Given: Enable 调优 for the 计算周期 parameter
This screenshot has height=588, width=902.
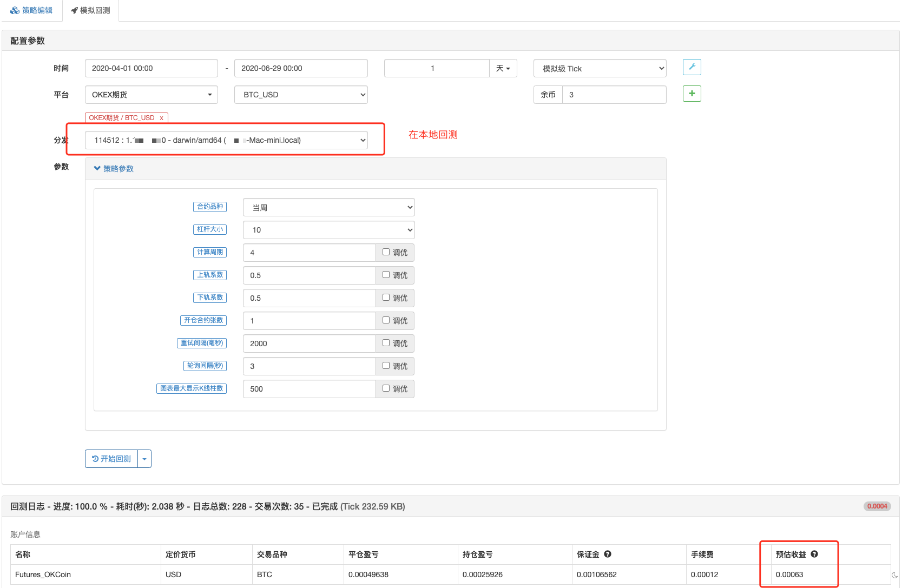Looking at the screenshot, I should coord(385,252).
